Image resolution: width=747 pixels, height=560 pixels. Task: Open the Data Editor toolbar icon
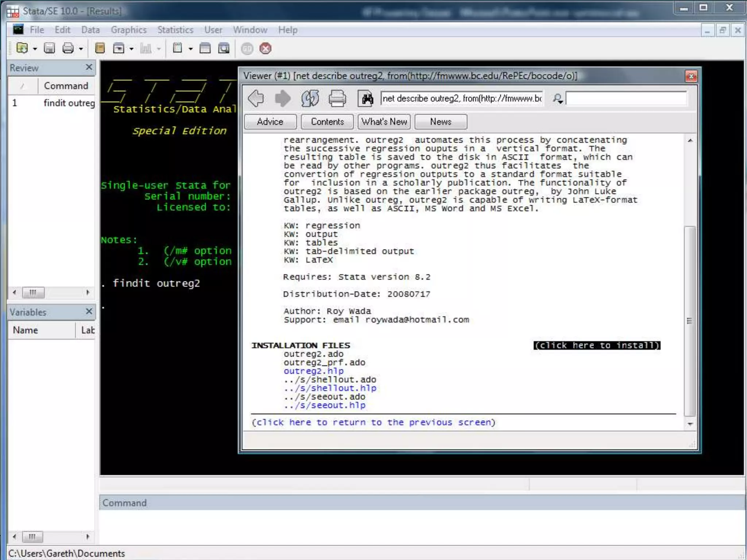[x=205, y=48]
